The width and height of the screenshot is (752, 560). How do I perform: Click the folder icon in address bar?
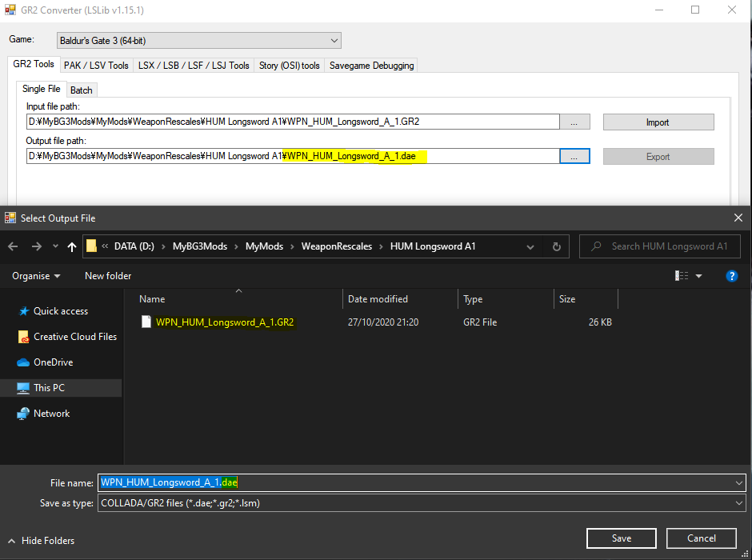(92, 246)
